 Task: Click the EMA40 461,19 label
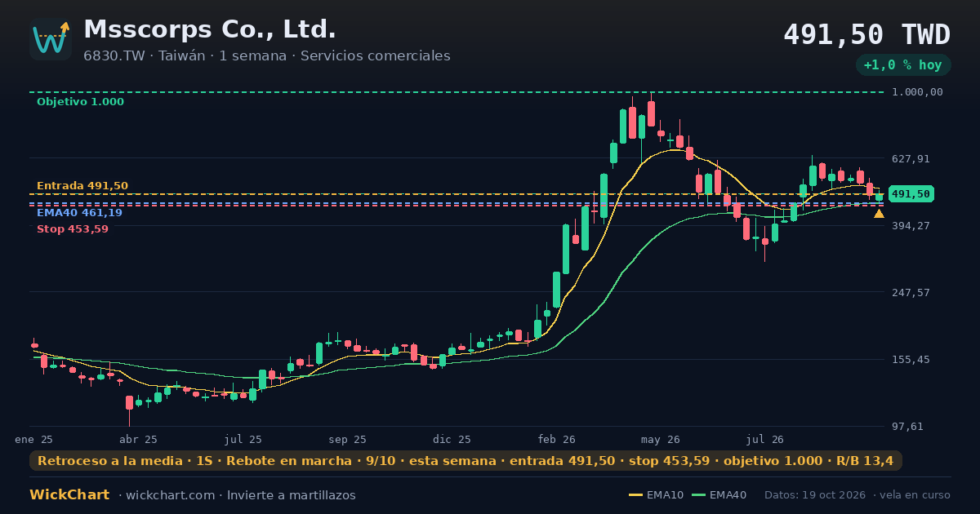tap(79, 213)
